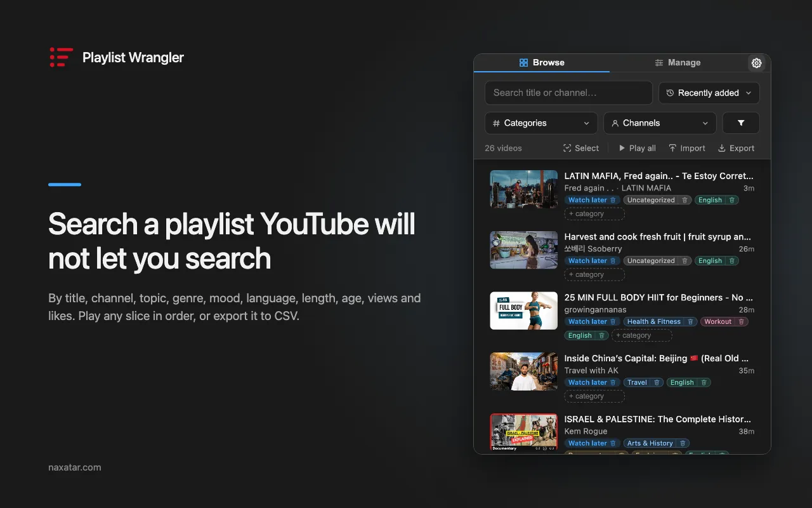The image size is (812, 508).
Task: Expand the Channels dropdown
Action: coord(660,123)
